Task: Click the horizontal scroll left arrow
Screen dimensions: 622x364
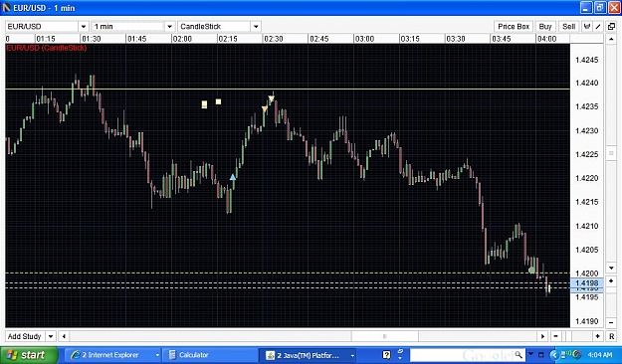Action: pos(64,336)
